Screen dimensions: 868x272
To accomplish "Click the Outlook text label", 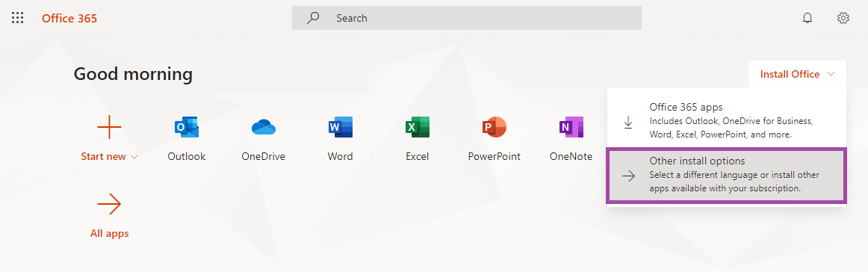I will click(187, 157).
